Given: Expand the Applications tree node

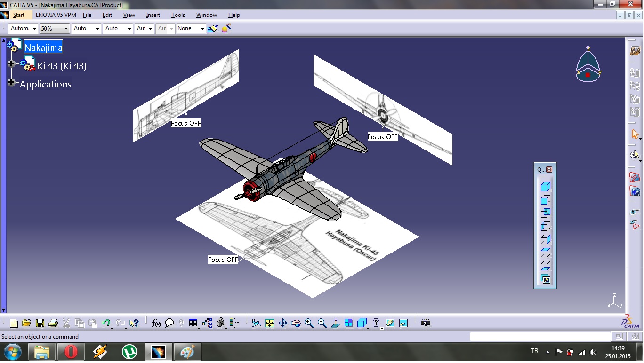Looking at the screenshot, I should [x=12, y=82].
